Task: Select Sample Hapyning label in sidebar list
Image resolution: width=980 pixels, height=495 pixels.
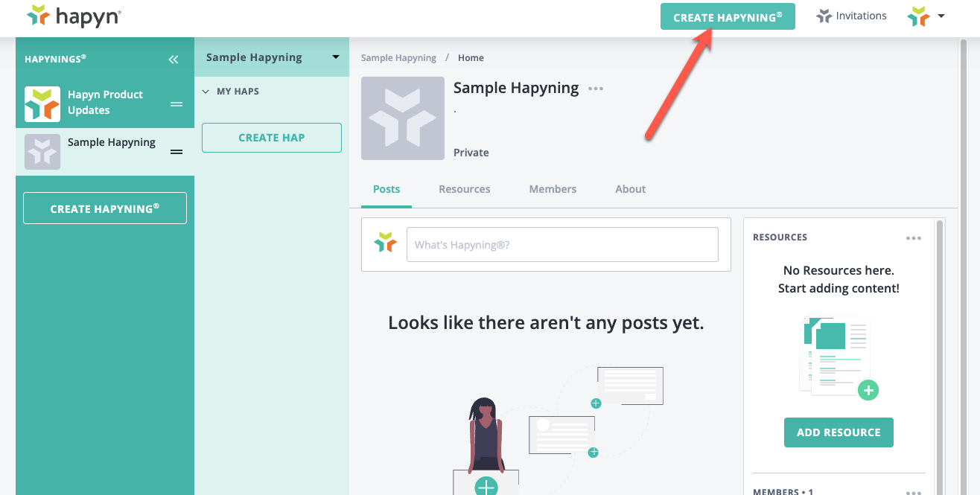Action: [112, 142]
